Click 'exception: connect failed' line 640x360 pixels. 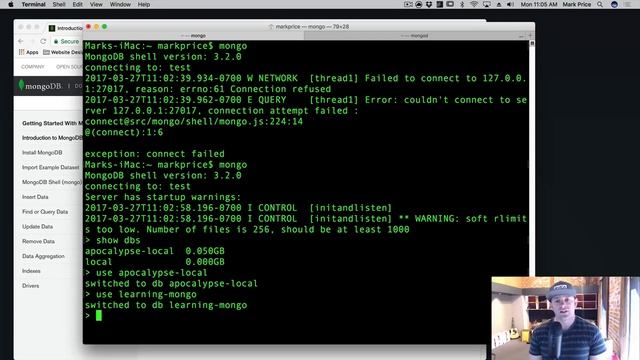click(x=155, y=154)
